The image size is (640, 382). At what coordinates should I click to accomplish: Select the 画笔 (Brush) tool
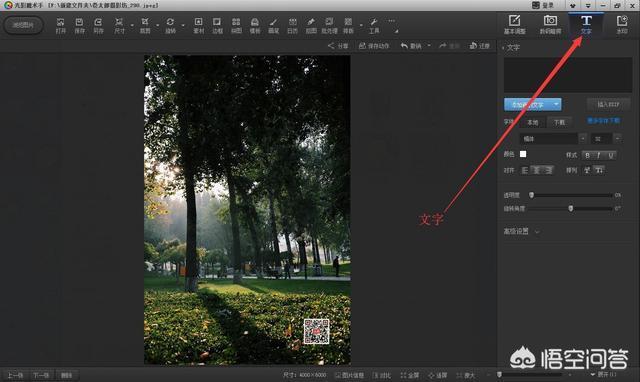(273, 25)
